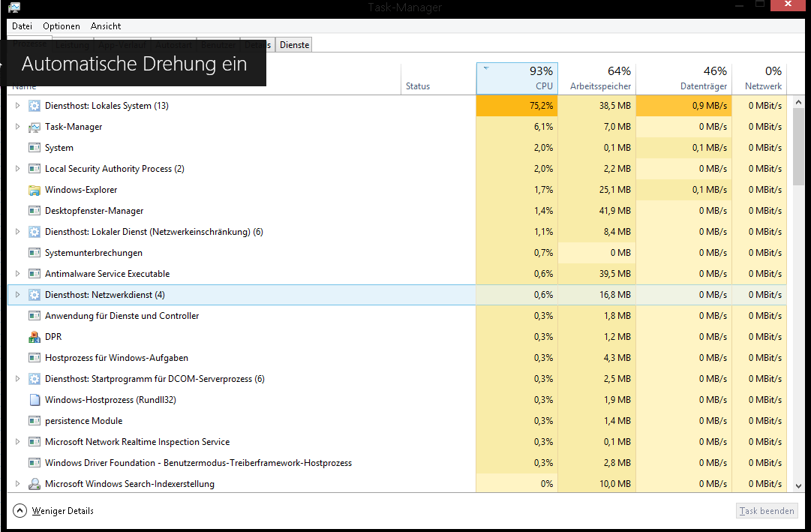Click the Local Security Authority Process icon
811x532 pixels.
tap(35, 169)
